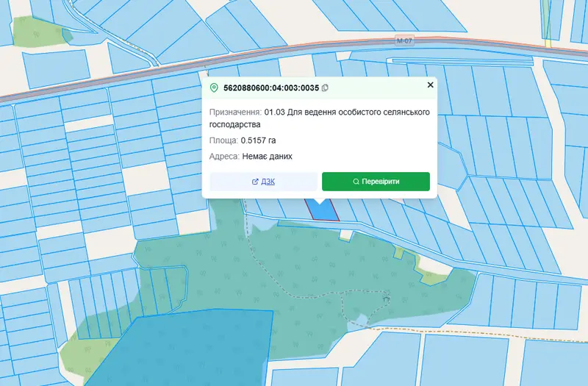
Task: Copy the cadastral number with the copy icon
Action: 325,87
